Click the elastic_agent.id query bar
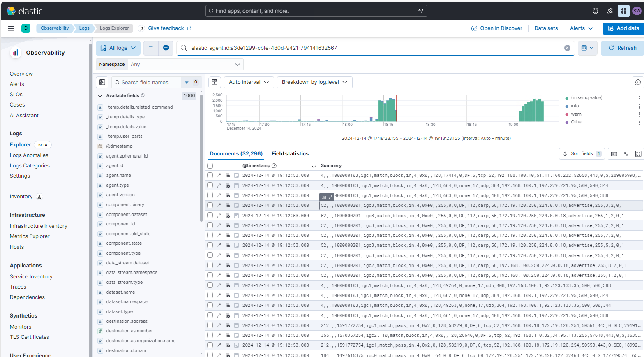Viewport: 644px width, 357px height. (376, 48)
